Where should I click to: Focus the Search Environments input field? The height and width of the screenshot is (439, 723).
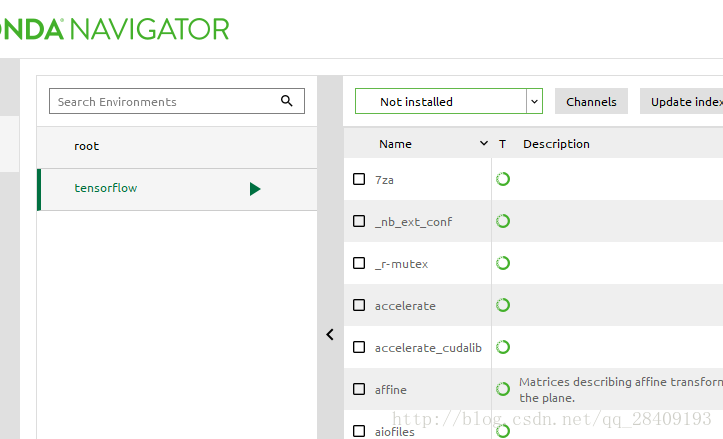(177, 101)
